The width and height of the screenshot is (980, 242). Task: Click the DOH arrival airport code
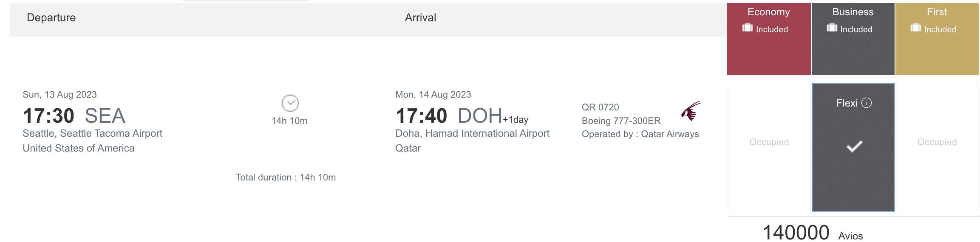(480, 115)
